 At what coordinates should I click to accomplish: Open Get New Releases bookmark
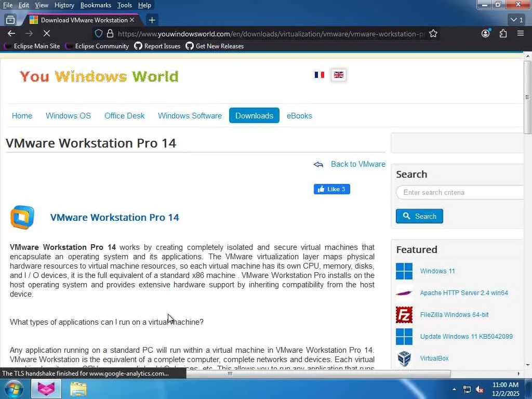(215, 46)
